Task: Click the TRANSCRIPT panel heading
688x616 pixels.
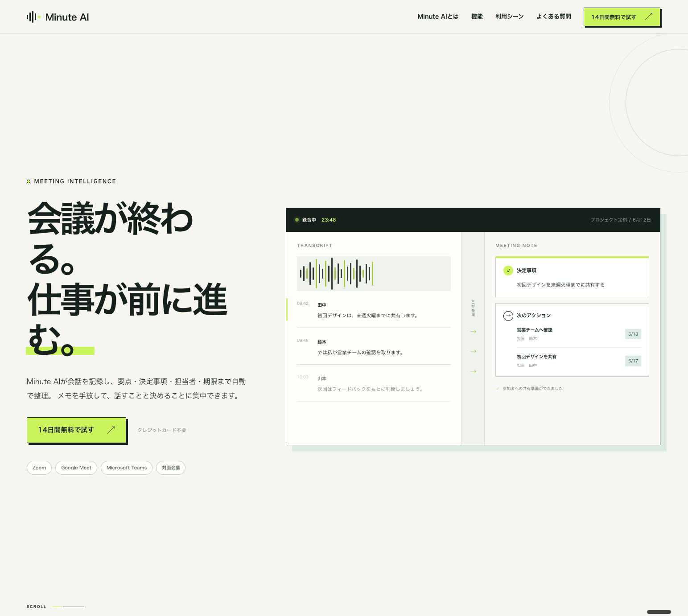Action: coord(315,246)
